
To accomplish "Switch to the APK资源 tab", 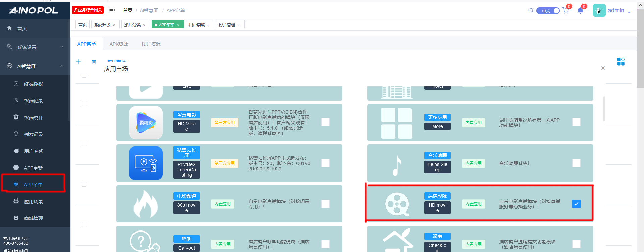I will [x=119, y=44].
